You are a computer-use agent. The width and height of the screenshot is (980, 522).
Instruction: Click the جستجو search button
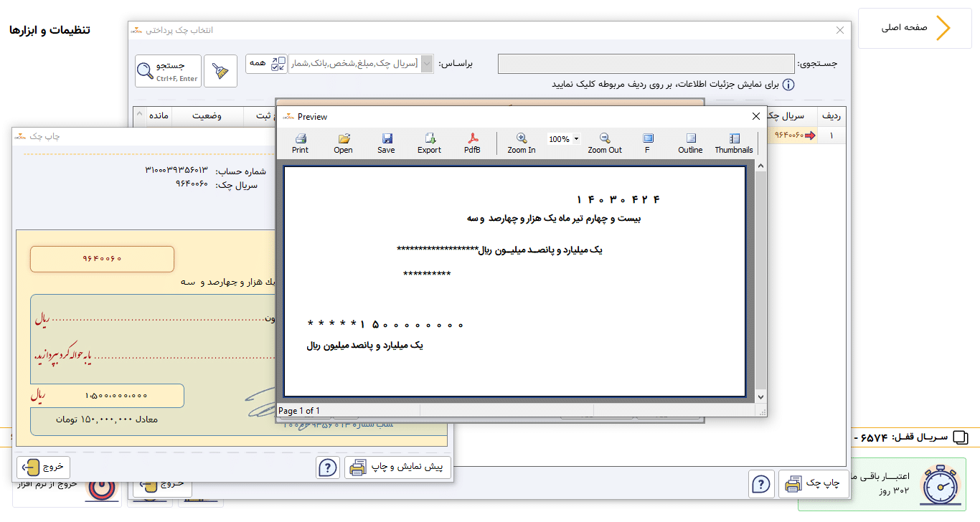pyautogui.click(x=168, y=71)
